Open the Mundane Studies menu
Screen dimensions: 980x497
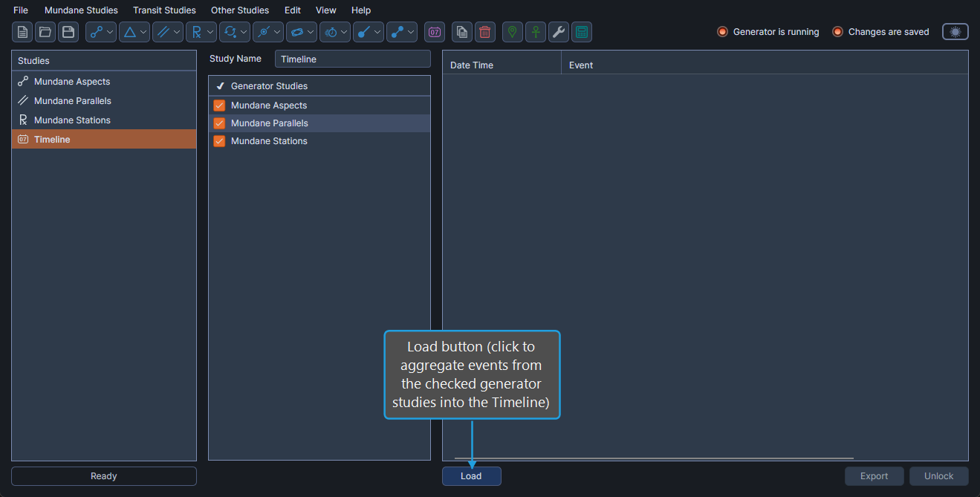[x=81, y=10]
